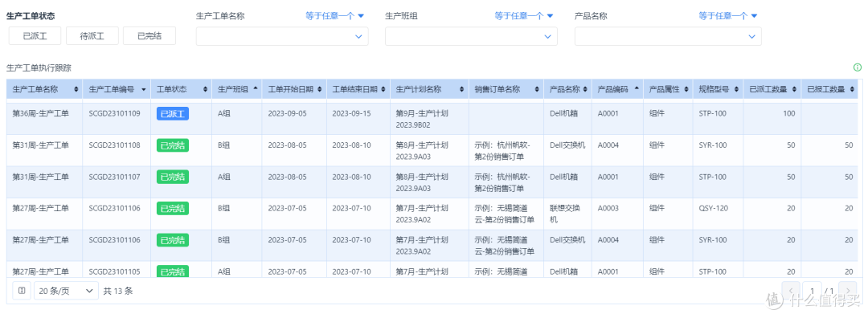Click sort arrow in 生产工单编号 header
The height and width of the screenshot is (318, 868).
coord(144,89)
